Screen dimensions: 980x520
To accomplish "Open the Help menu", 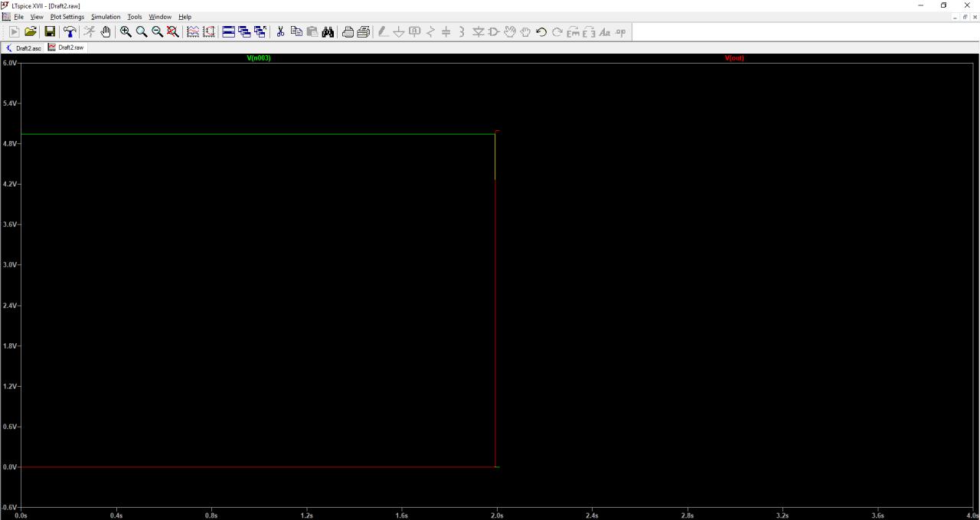I will click(185, 17).
